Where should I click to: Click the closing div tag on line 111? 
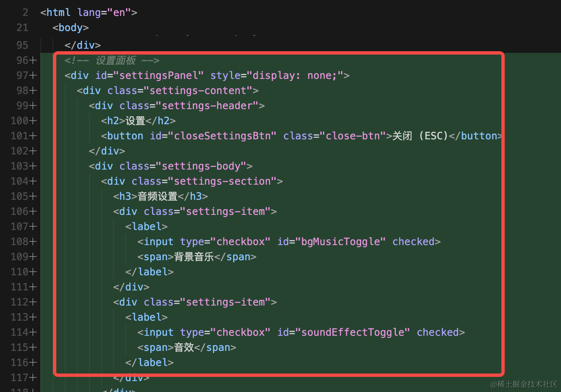131,287
